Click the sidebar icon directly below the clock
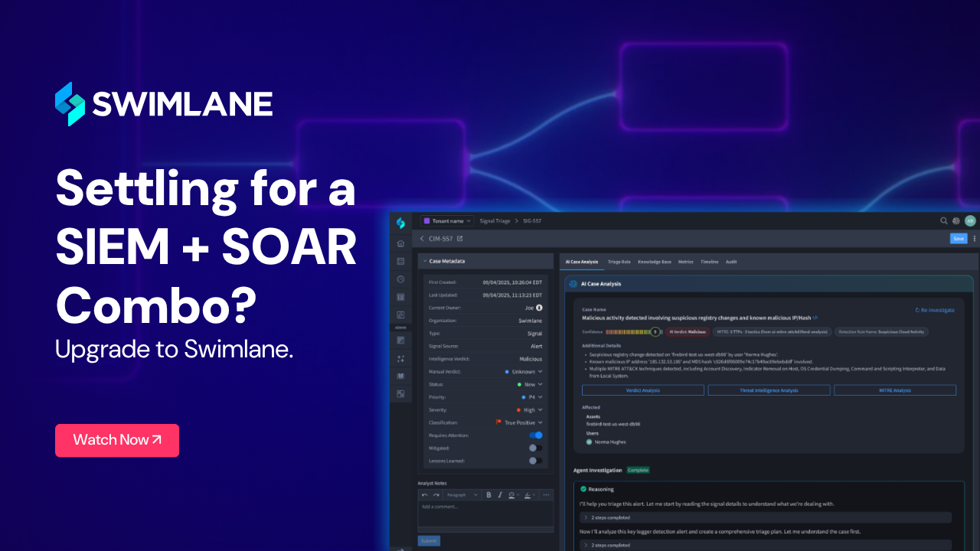980x551 pixels. click(x=400, y=297)
